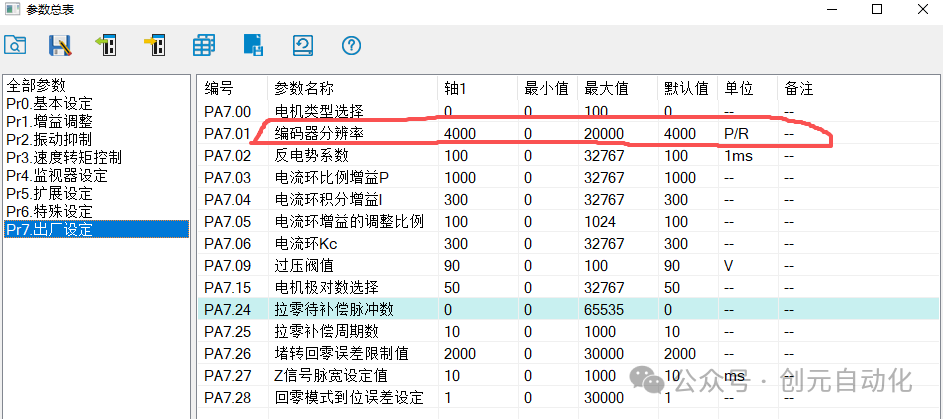Edit 轴1 value 90 for PA7.09

452,266
